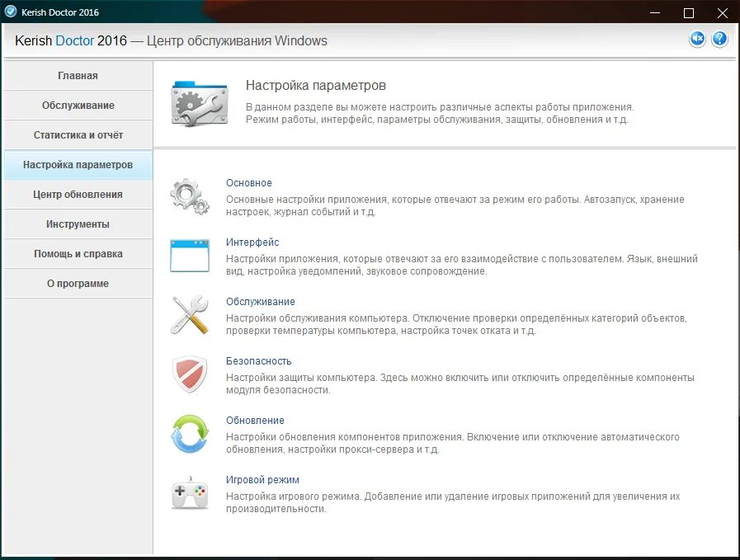The image size is (740, 560).
Task: Open the Безопасность settings link
Action: click(258, 361)
